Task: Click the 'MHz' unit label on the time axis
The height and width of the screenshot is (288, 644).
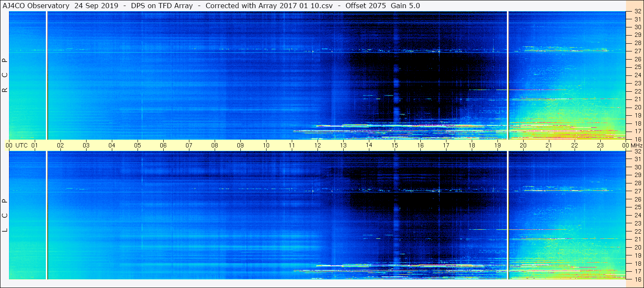Action: [x=635, y=145]
